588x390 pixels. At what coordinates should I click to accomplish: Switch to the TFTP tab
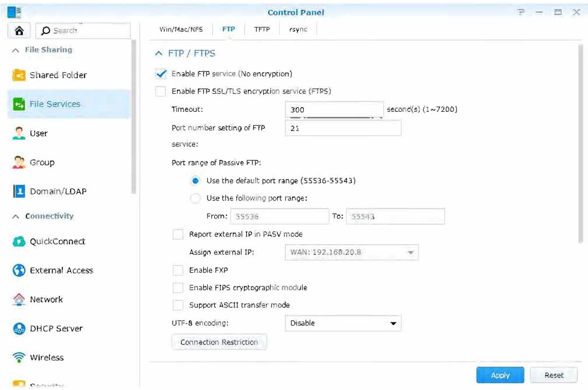click(x=262, y=29)
